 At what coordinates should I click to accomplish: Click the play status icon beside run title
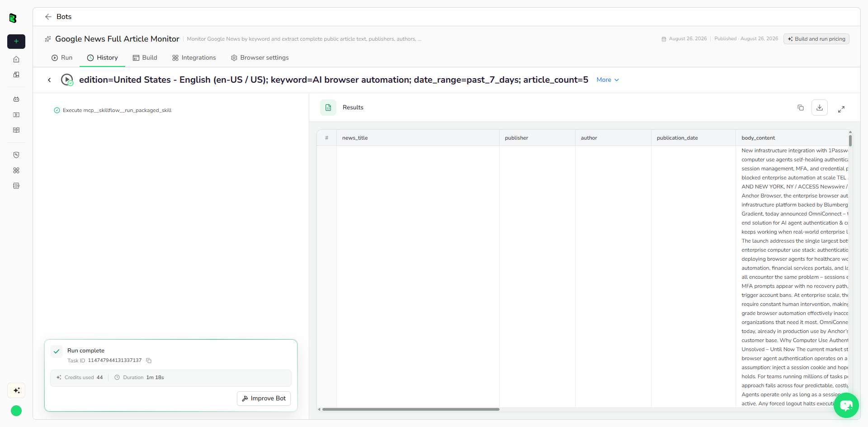click(67, 80)
